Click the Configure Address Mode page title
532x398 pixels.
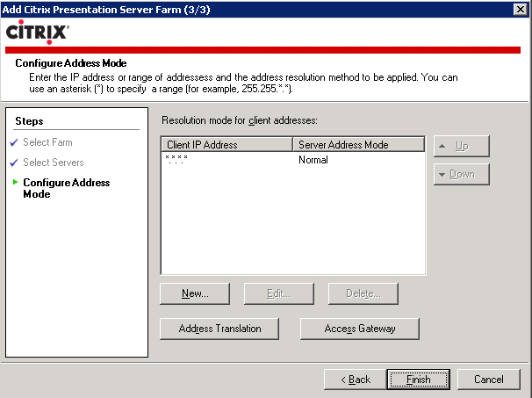pyautogui.click(x=71, y=63)
